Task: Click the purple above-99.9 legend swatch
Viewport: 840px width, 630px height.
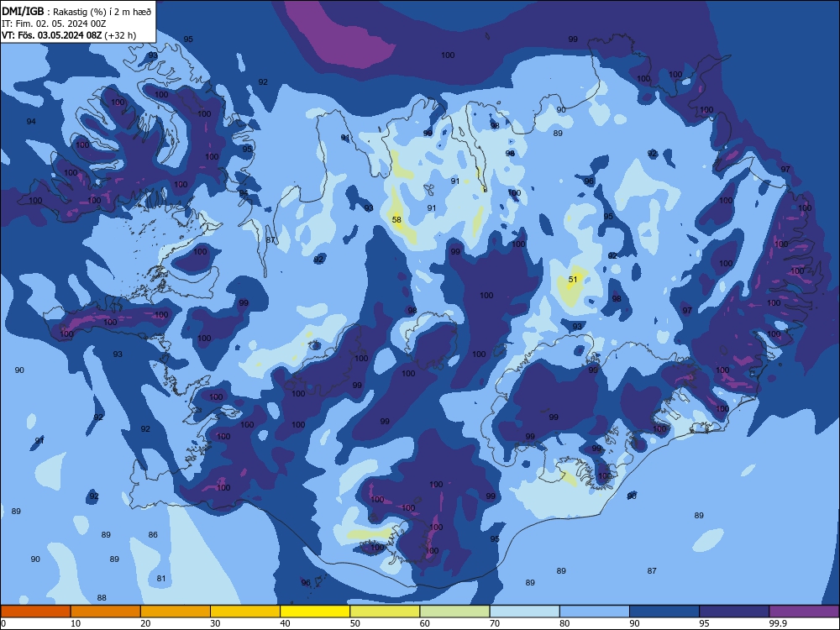Action: [804, 612]
